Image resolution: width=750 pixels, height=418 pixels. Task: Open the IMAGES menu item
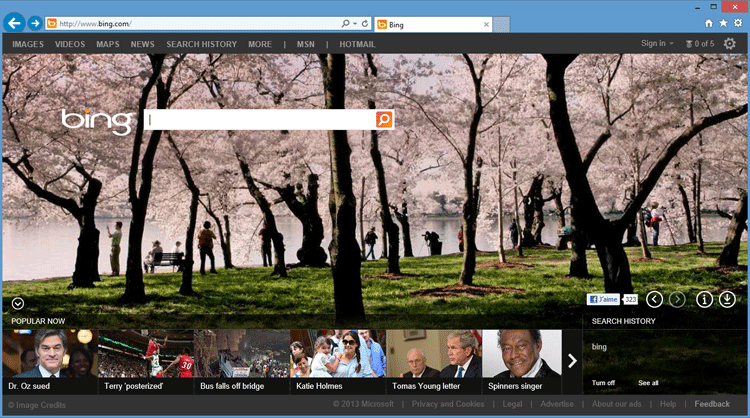[x=28, y=44]
